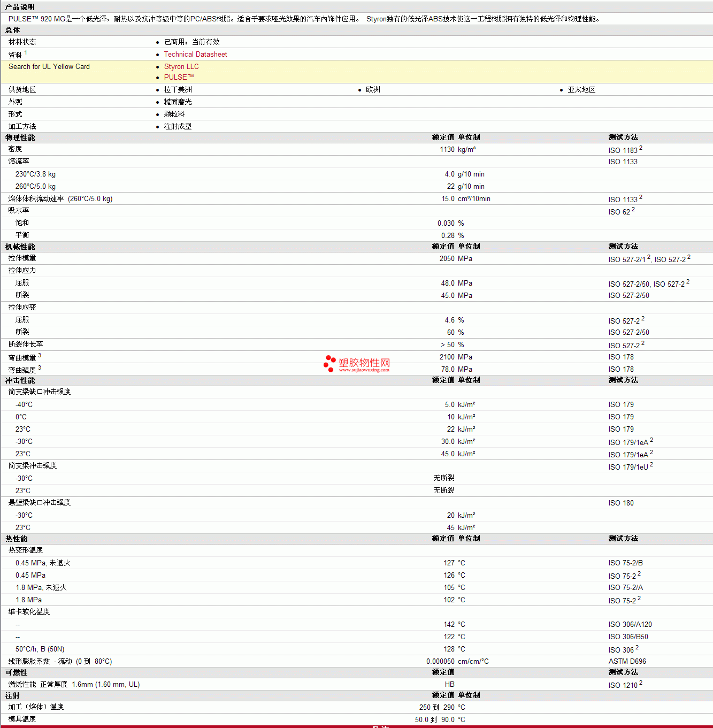Viewport: 713px width, 728px height.
Task: Select the 维卡软化温度 row label
Action: [x=29, y=612]
